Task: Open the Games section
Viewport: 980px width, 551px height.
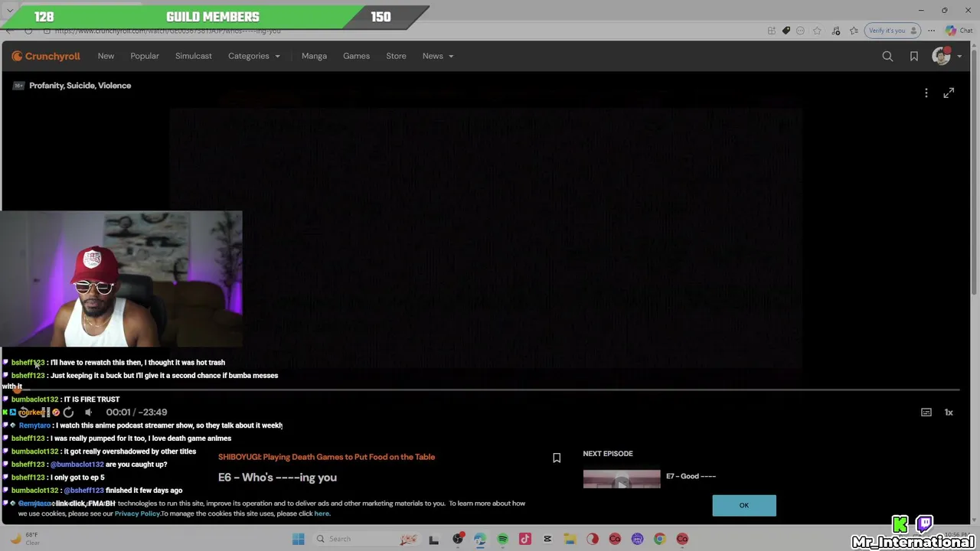Action: tap(356, 56)
